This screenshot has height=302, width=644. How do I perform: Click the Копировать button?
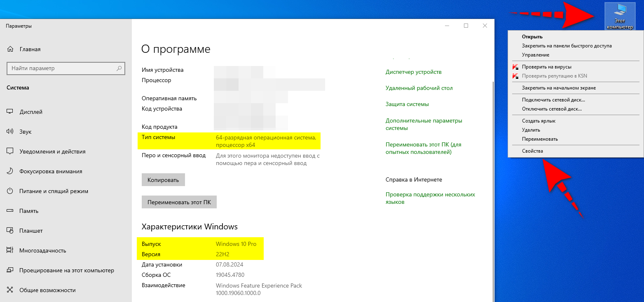pyautogui.click(x=163, y=180)
